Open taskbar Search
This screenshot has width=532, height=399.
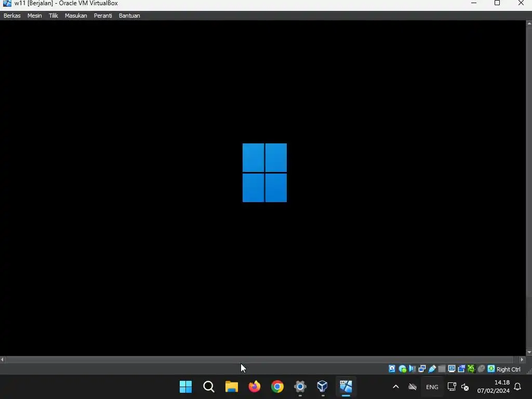click(x=209, y=387)
